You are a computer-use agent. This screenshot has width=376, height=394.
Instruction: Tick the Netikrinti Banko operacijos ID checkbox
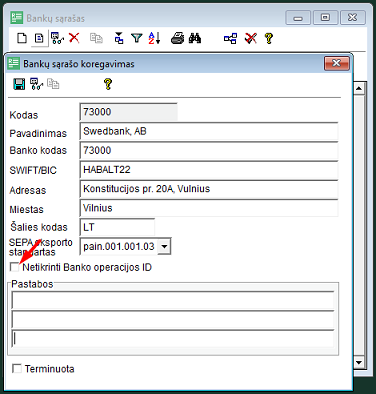pos(15,267)
